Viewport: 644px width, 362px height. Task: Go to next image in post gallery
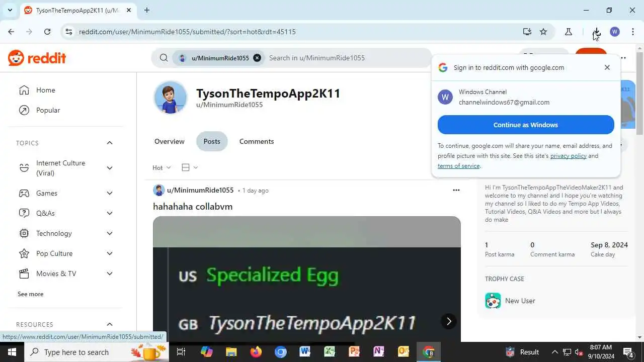[449, 321]
